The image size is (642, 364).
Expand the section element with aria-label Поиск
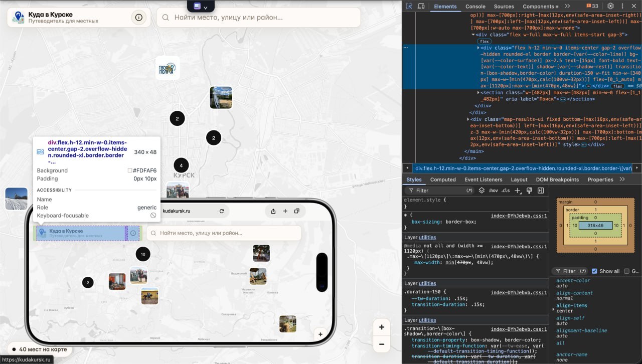478,92
